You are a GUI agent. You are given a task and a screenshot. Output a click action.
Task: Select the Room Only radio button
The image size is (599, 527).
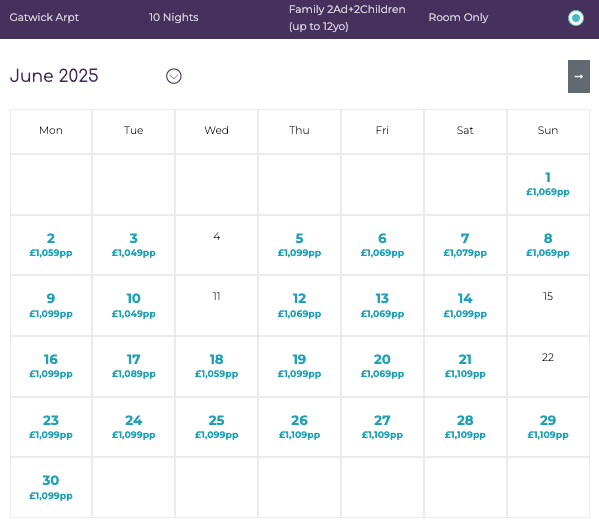tap(575, 18)
